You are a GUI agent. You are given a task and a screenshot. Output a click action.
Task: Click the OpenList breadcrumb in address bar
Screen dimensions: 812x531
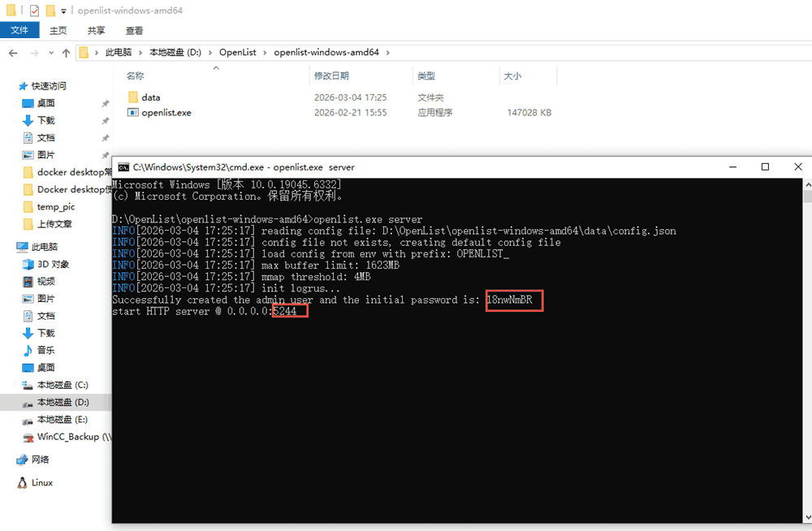[x=237, y=53]
